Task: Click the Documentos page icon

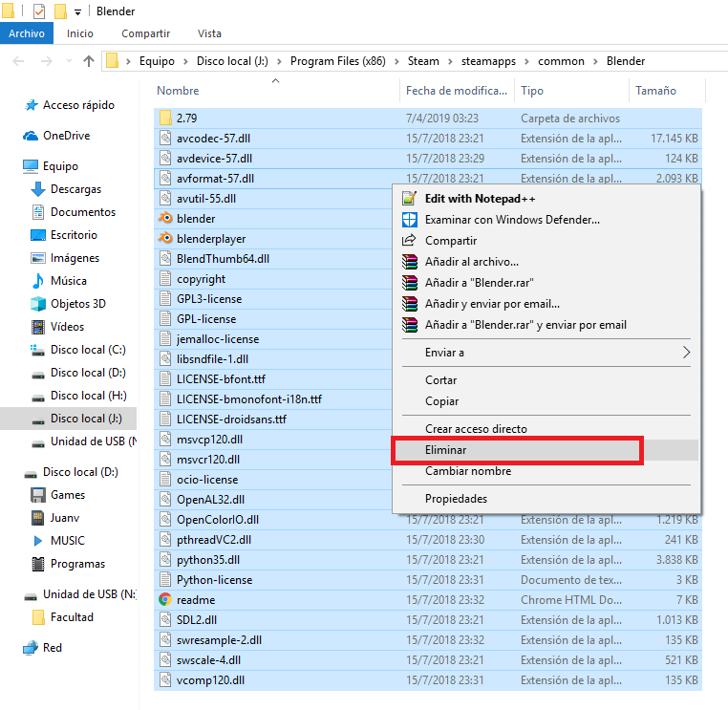Action: click(38, 212)
